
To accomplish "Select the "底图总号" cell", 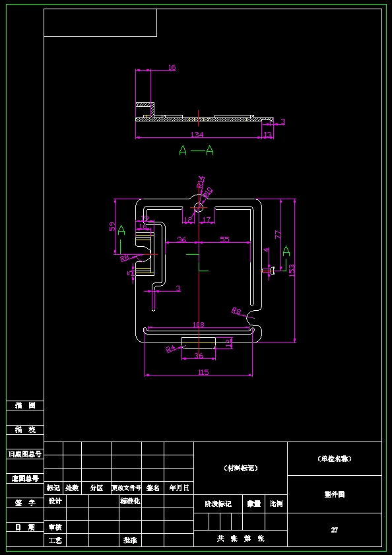I will pos(25,478).
